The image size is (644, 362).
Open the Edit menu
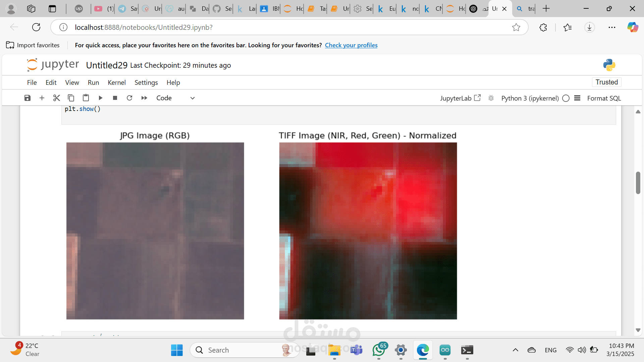pos(51,82)
